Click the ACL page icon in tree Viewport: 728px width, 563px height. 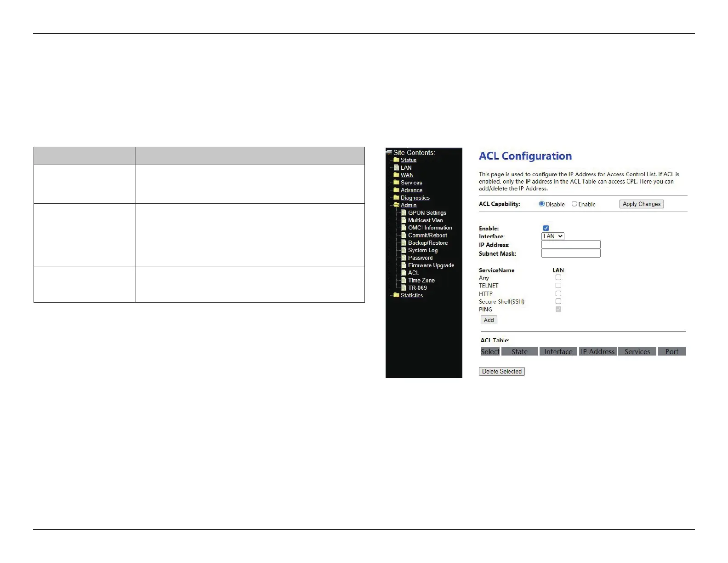[404, 273]
